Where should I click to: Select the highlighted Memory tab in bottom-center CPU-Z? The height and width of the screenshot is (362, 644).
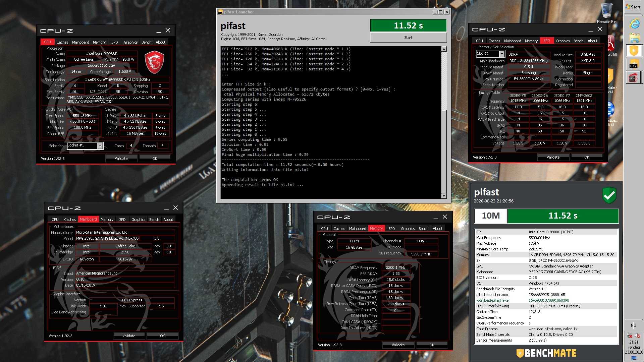tap(376, 228)
